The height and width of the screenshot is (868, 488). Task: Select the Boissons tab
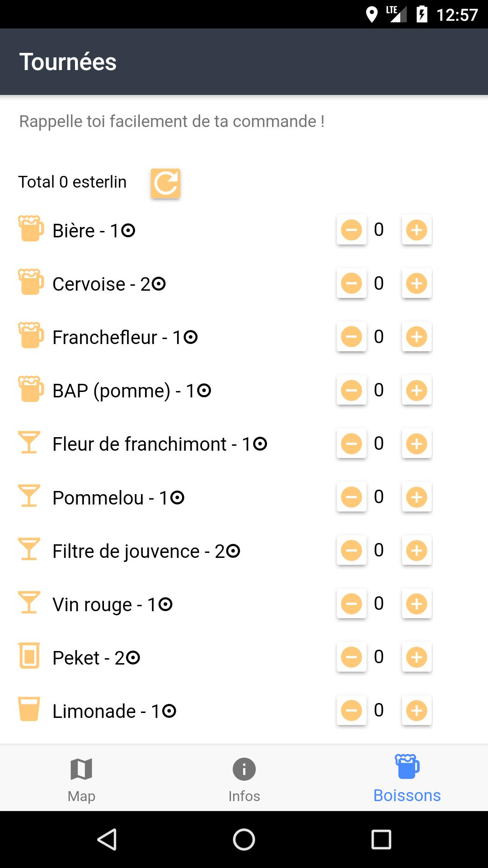[407, 778]
